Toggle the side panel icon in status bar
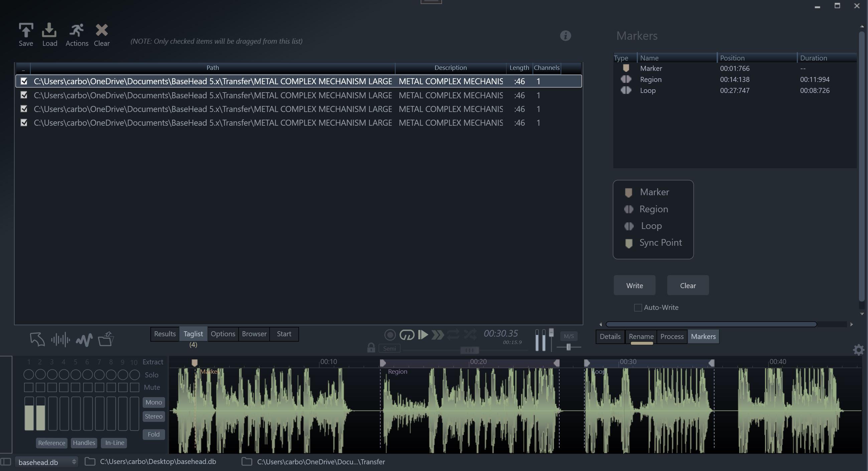The image size is (868, 471). point(6,462)
